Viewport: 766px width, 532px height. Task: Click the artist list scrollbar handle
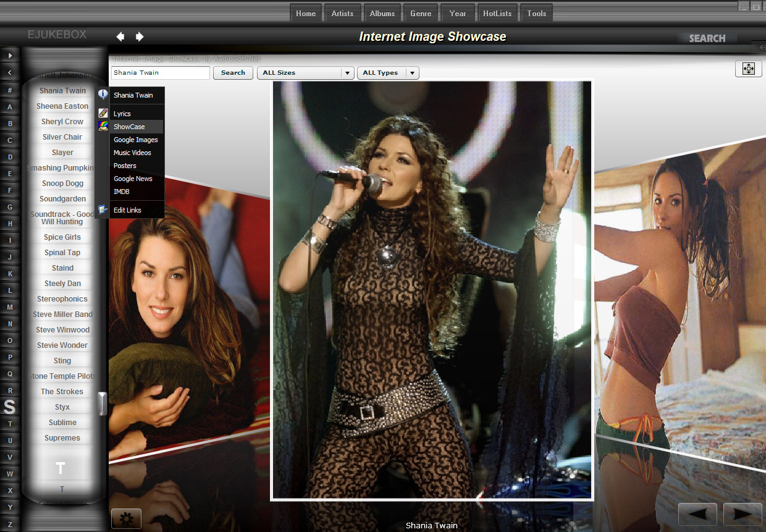103,403
